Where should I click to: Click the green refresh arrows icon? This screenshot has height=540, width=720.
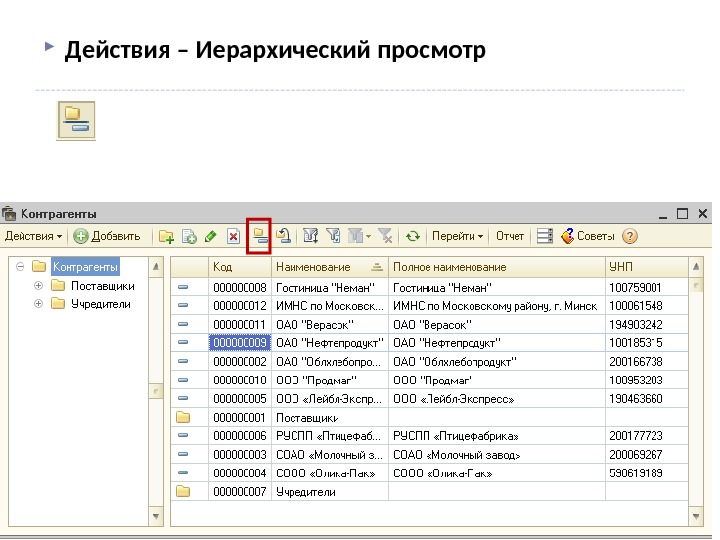click(412, 236)
